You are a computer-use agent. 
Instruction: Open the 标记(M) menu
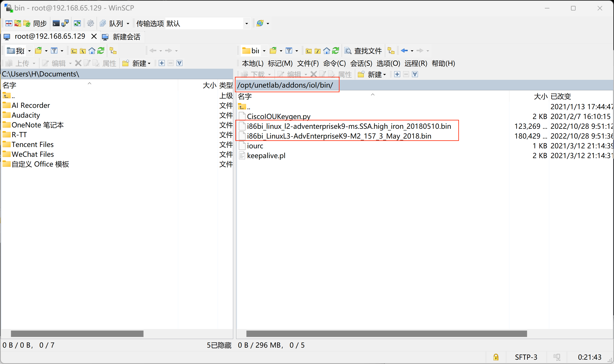pos(280,63)
